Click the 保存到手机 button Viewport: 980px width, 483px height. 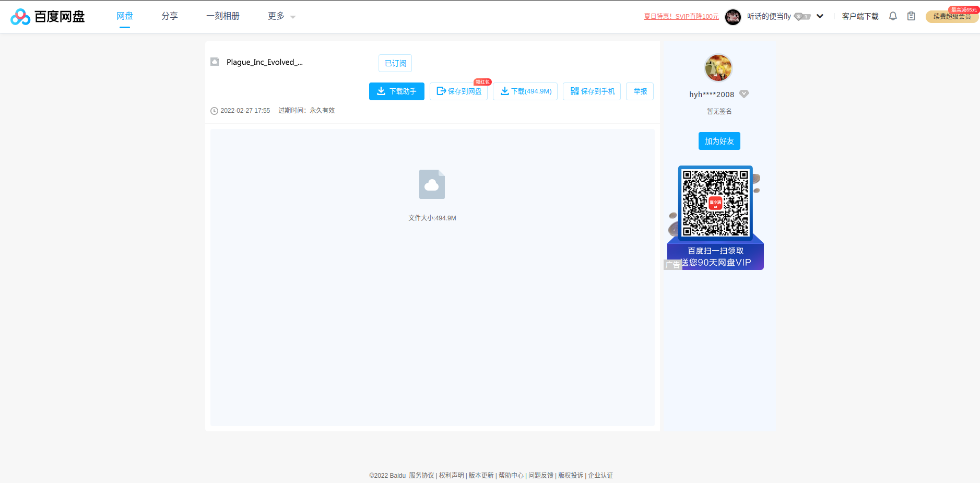(592, 91)
